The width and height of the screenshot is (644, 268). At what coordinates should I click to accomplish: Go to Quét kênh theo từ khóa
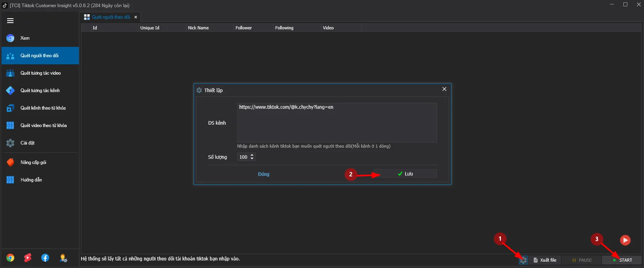pos(40,108)
